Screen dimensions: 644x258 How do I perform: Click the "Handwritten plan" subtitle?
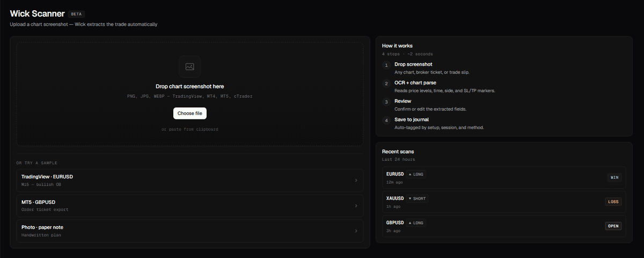tap(41, 235)
